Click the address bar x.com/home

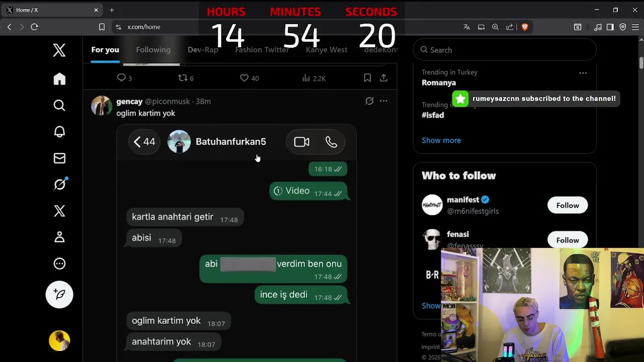coord(144,27)
